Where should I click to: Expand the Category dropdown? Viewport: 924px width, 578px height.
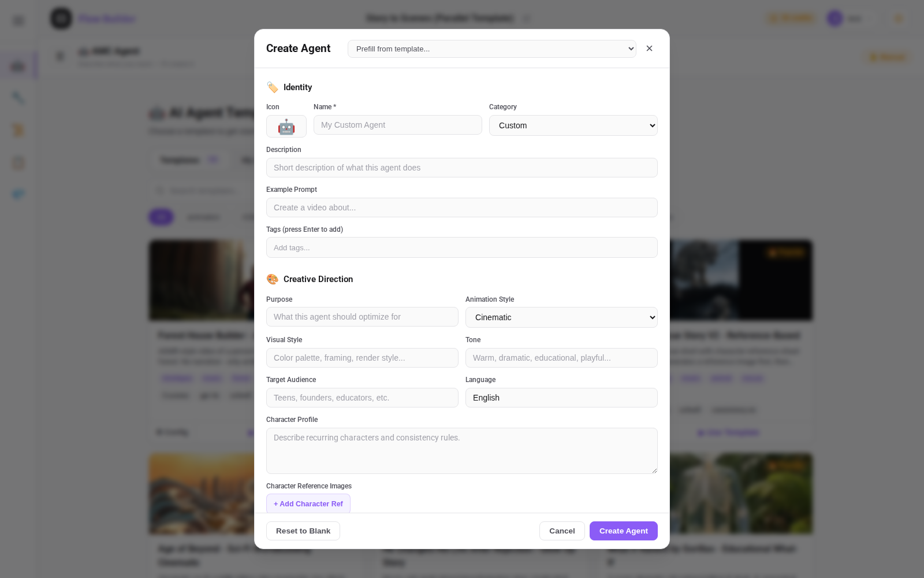[573, 125]
